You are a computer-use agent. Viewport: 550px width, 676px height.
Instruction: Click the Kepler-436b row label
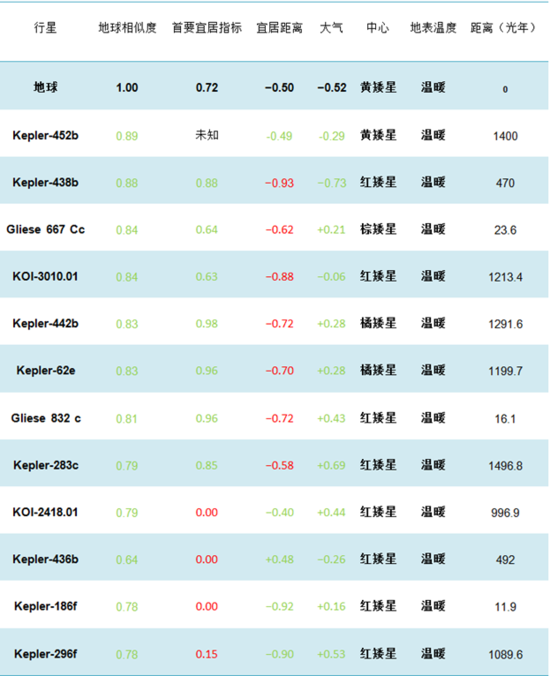(45, 559)
